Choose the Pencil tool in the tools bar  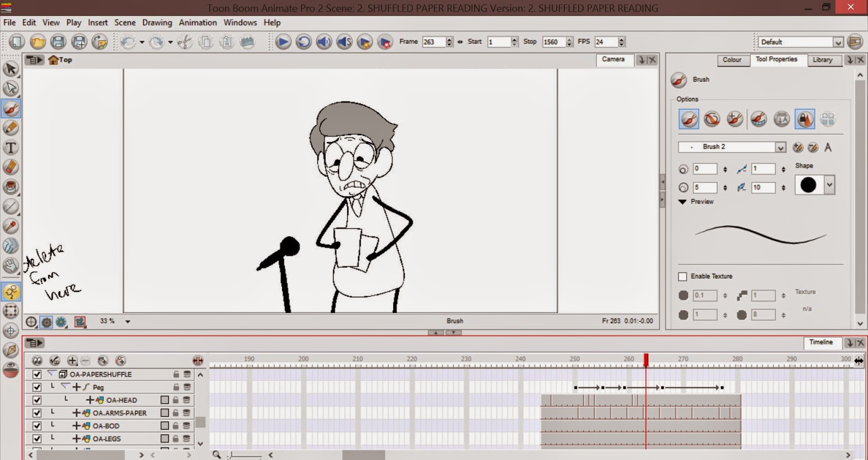click(11, 128)
